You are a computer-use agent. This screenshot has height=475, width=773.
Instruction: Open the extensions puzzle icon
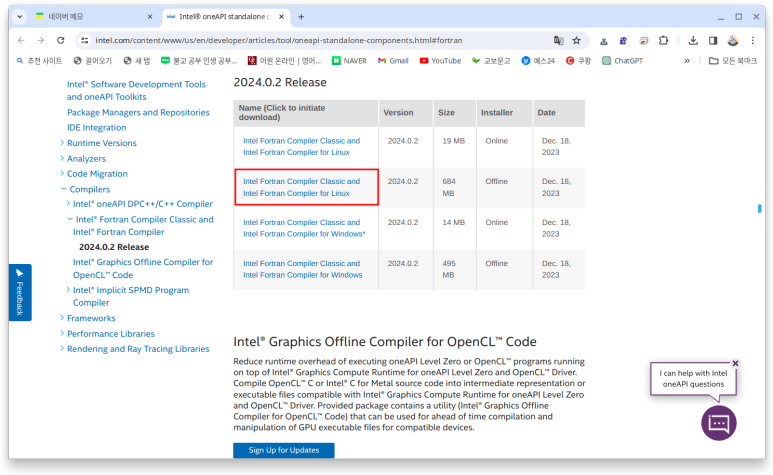tap(664, 40)
